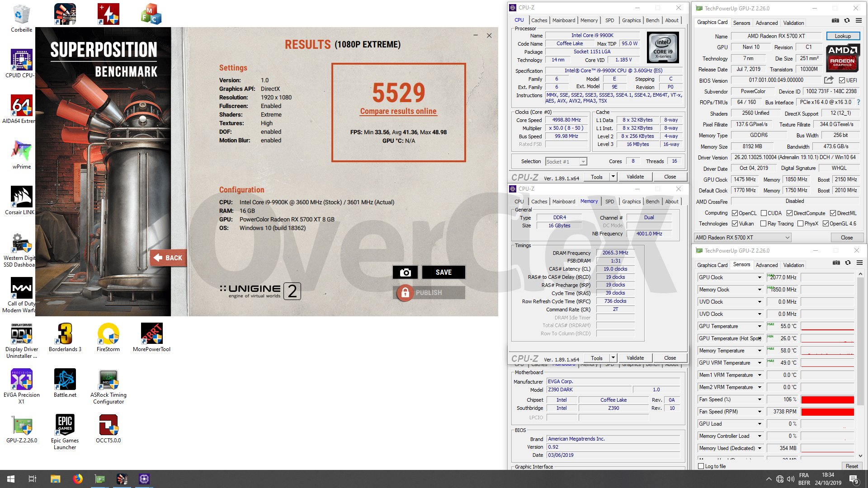Enable the Log to file checkbox
The image size is (868, 488).
[x=701, y=466]
